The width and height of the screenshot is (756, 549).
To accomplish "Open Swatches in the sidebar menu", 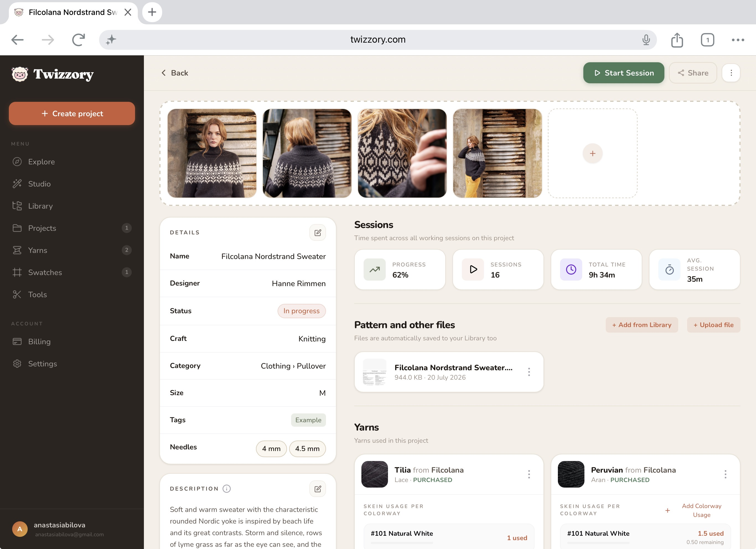I will point(72,272).
